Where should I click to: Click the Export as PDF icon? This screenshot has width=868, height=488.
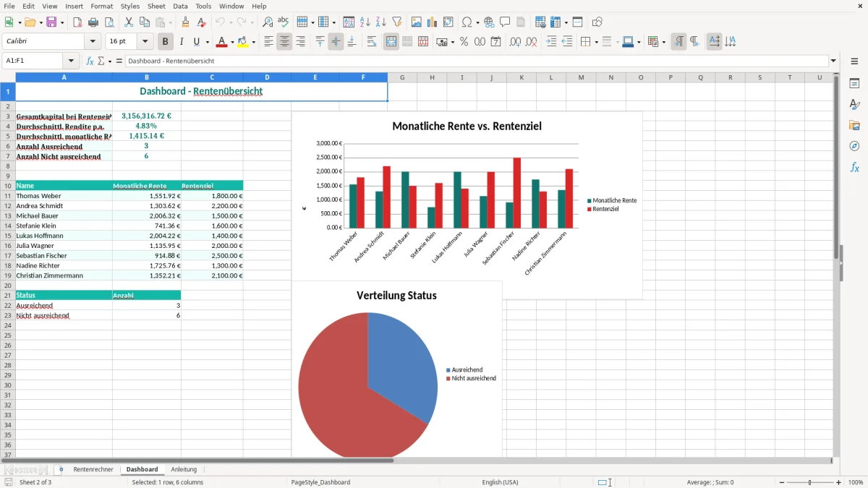(77, 22)
